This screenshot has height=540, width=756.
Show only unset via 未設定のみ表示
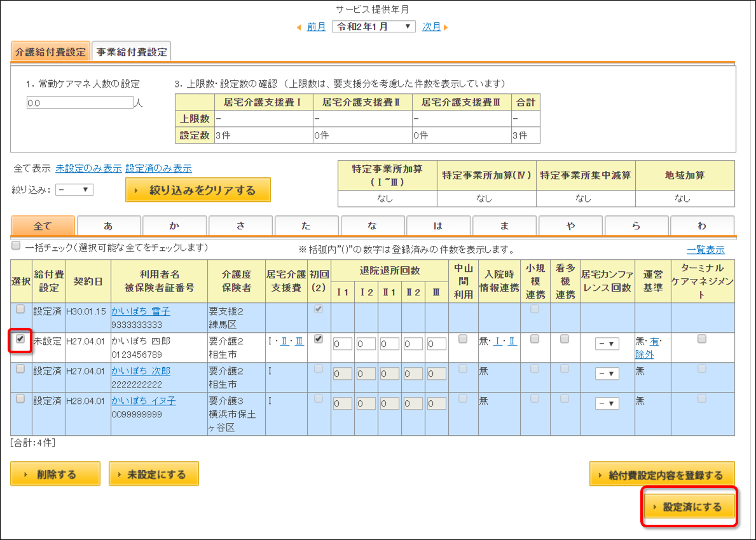[88, 168]
